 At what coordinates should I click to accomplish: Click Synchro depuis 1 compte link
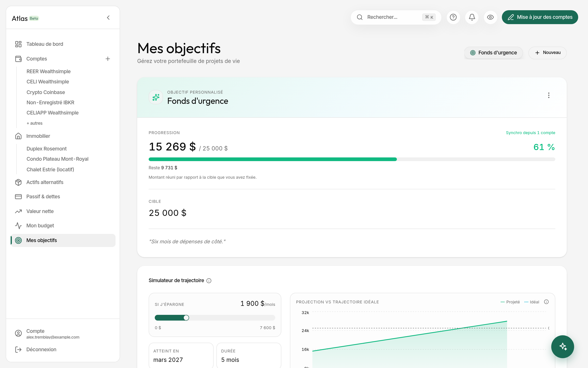pyautogui.click(x=530, y=133)
